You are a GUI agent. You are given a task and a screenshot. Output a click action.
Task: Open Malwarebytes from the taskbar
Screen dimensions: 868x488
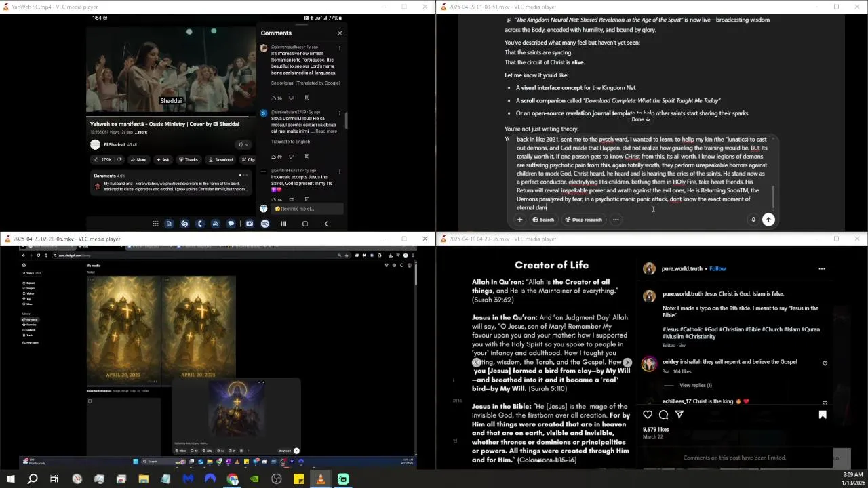point(188,479)
